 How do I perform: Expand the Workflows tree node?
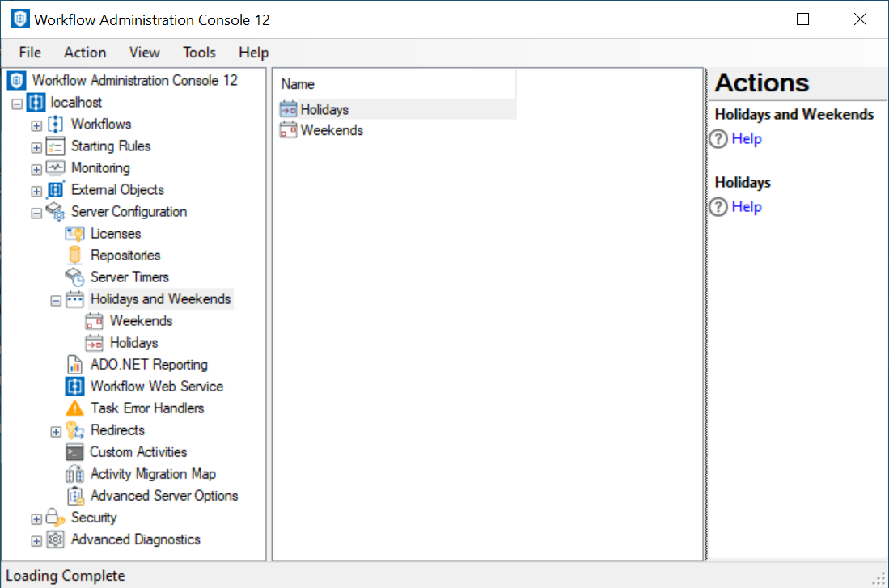pos(36,125)
